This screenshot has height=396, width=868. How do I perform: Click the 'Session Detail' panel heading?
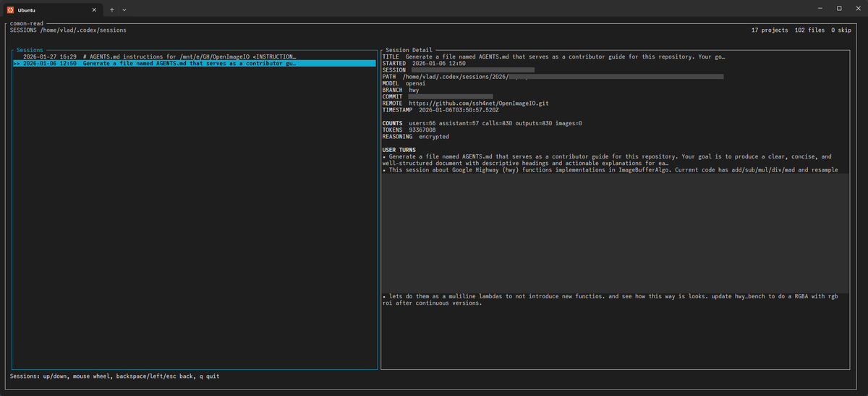pos(409,50)
